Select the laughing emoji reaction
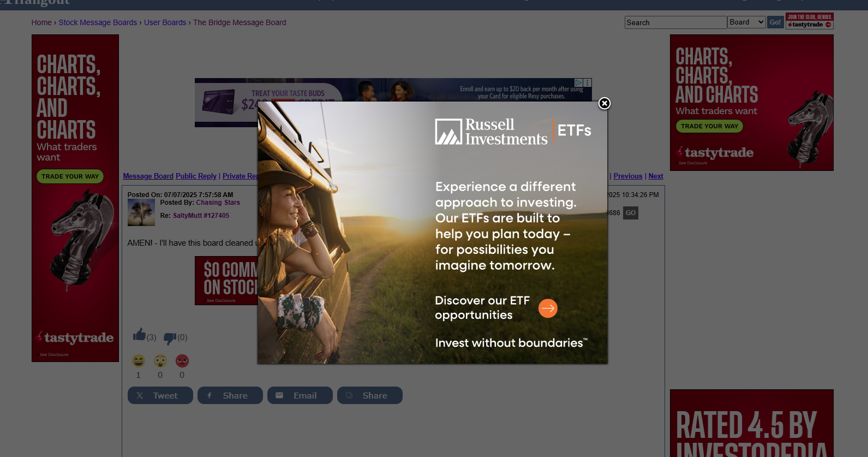The width and height of the screenshot is (868, 457). (139, 361)
